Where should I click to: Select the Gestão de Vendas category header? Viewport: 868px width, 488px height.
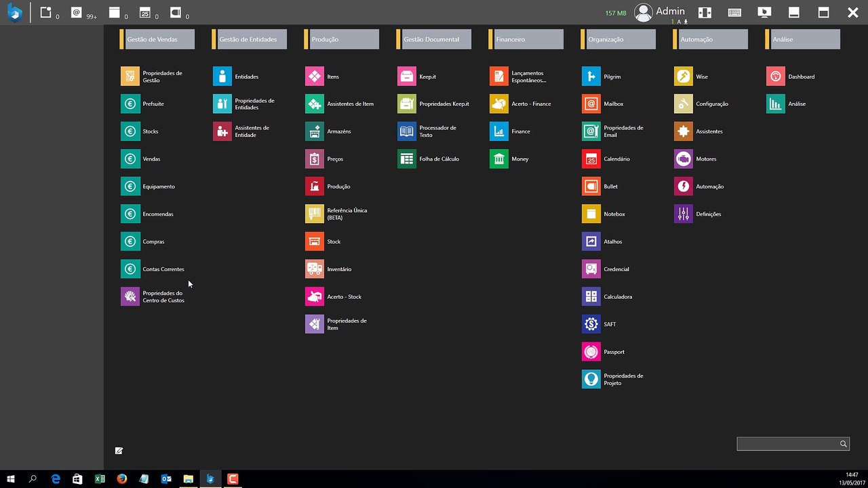(157, 39)
